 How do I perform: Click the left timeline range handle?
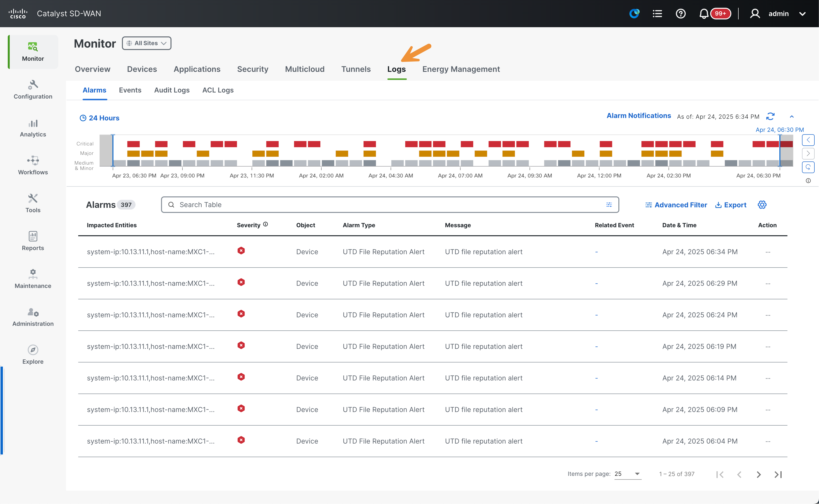coord(113,150)
